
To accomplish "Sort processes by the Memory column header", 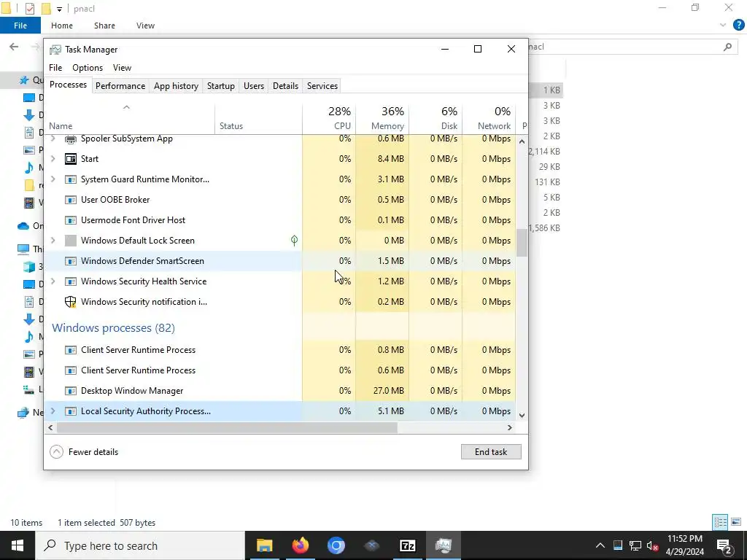I will (x=382, y=119).
